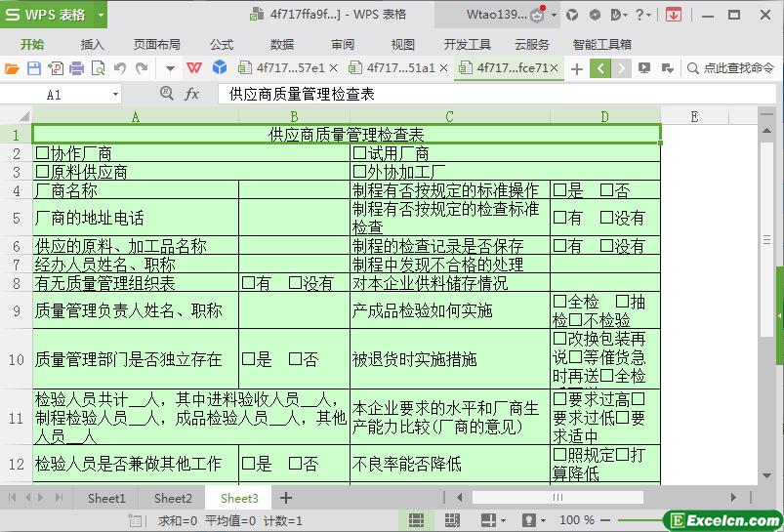The width and height of the screenshot is (784, 532).
Task: Open the WPS 表格 application menu arrow
Action: click(101, 15)
